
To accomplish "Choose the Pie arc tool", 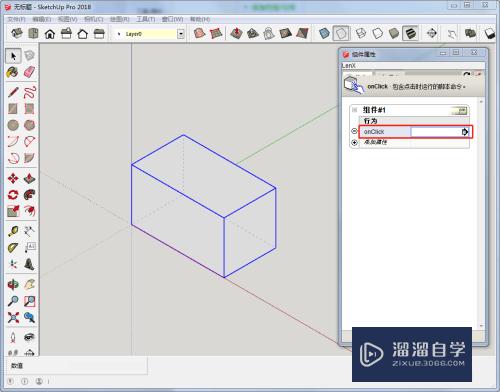I will coord(29,158).
